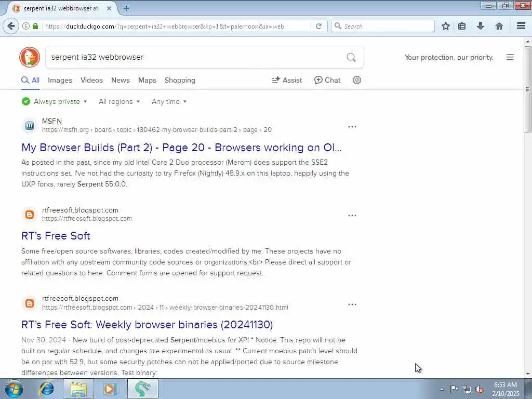Click the https://rtfreesoft.blogspot.com URL of RT's Free Soft

(87, 219)
